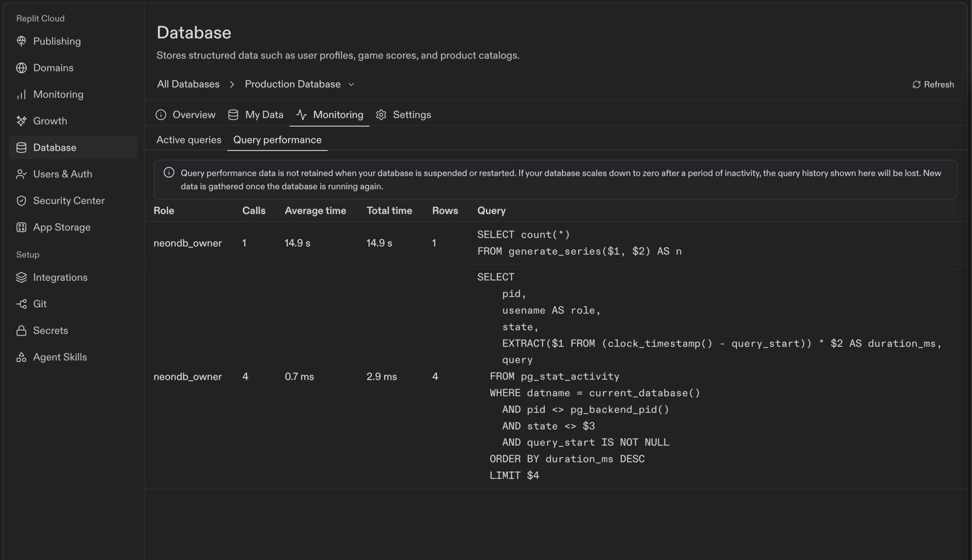Click the ORDER BY duration_ms DESC line

click(567, 459)
